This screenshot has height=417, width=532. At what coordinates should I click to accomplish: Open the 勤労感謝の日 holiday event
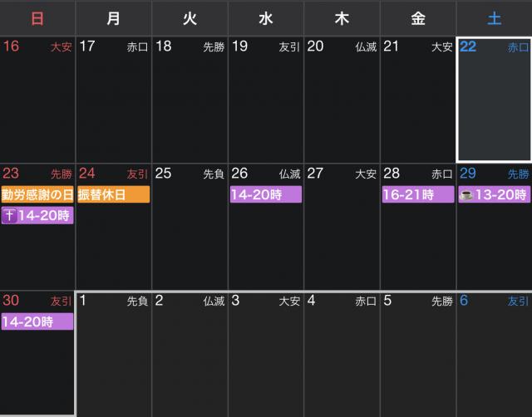[37, 194]
